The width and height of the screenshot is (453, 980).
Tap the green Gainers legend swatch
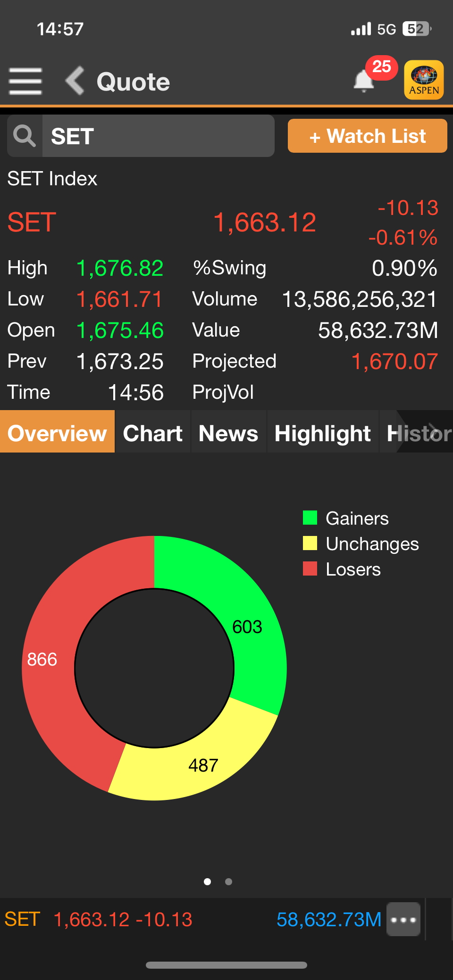pyautogui.click(x=310, y=518)
